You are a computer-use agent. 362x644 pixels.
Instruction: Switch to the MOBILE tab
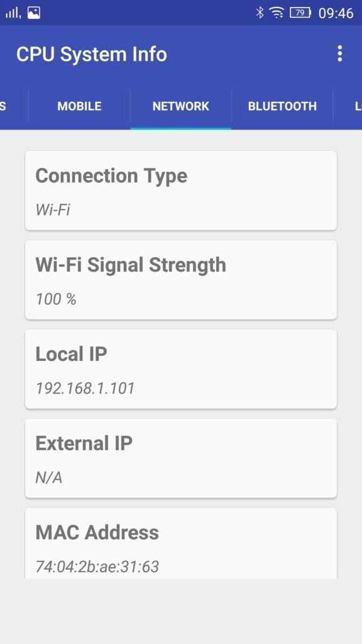click(x=79, y=106)
